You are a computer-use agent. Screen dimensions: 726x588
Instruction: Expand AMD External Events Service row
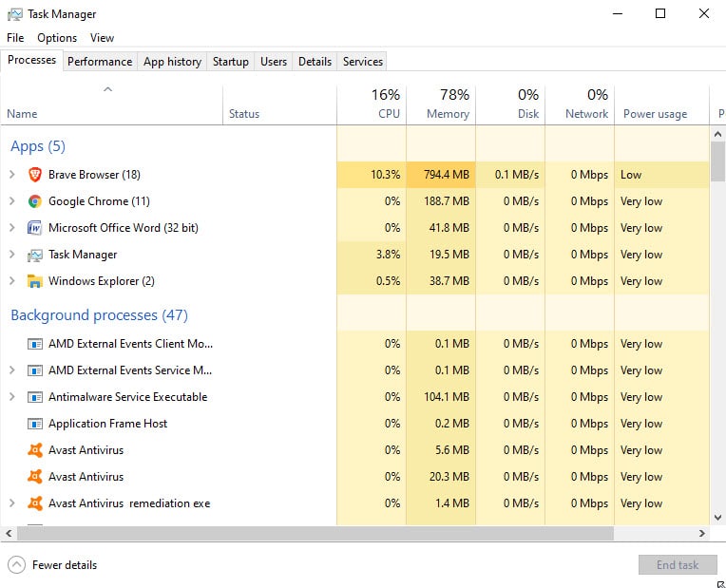coord(12,370)
